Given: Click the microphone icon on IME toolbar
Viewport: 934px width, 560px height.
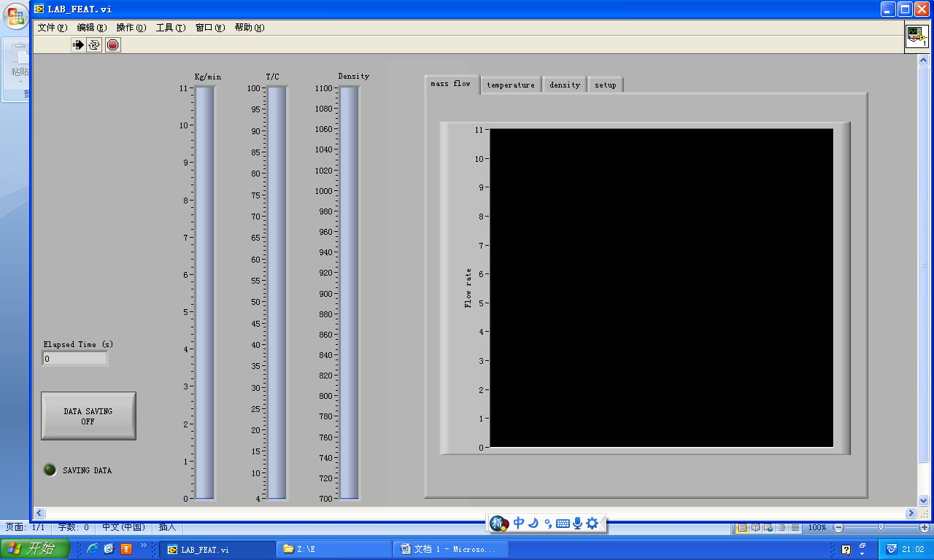Looking at the screenshot, I should (577, 523).
